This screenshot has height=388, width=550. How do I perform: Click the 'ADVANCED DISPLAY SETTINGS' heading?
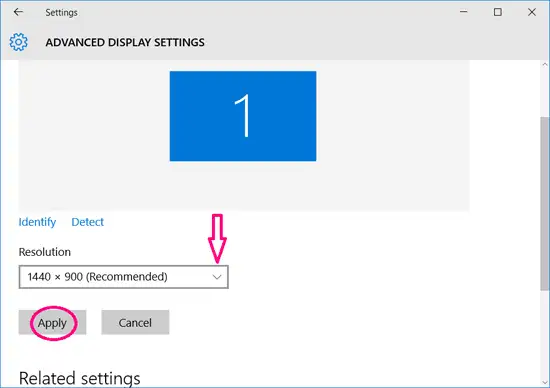pos(125,42)
